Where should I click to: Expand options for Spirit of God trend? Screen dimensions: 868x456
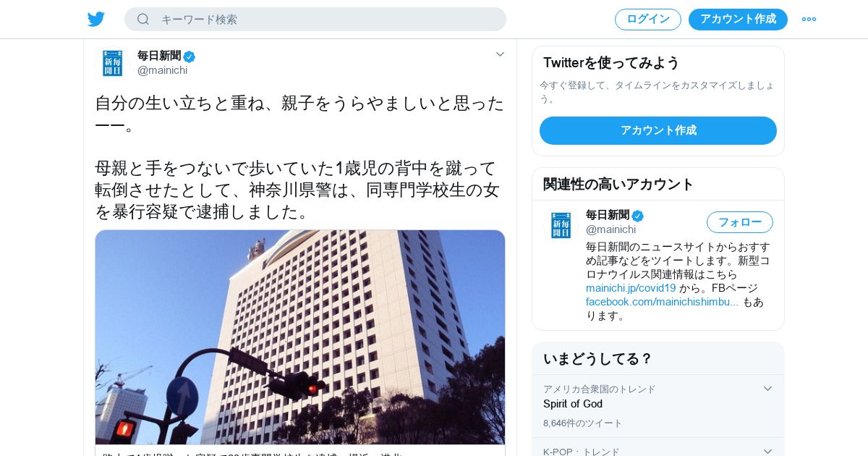coord(767,389)
